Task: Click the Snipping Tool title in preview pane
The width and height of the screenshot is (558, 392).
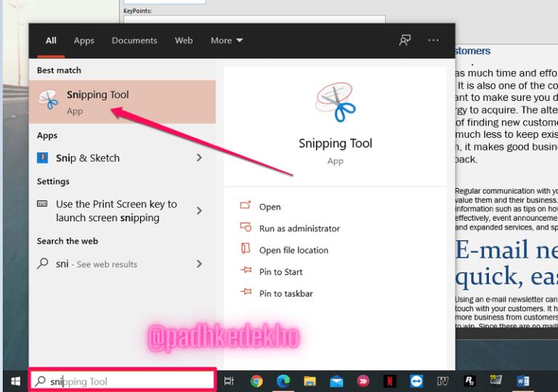Action: (335, 143)
